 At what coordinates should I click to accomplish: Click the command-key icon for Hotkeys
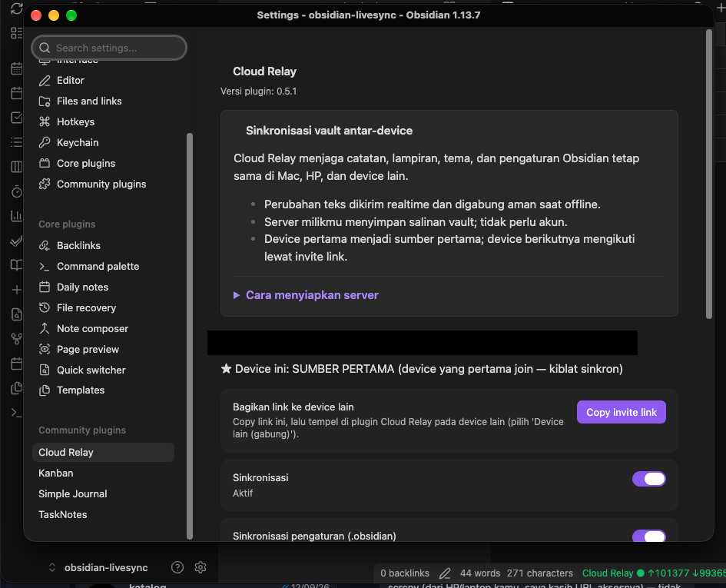pos(45,121)
